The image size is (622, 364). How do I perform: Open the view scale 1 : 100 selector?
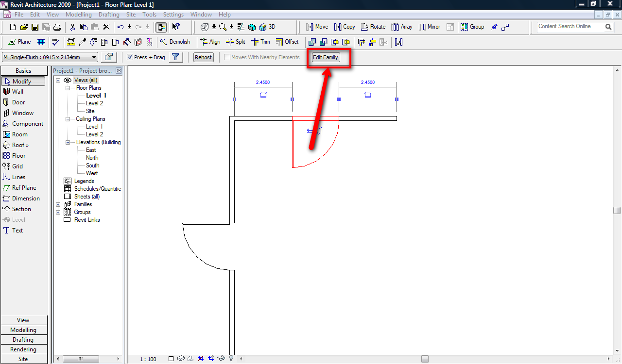coord(148,359)
